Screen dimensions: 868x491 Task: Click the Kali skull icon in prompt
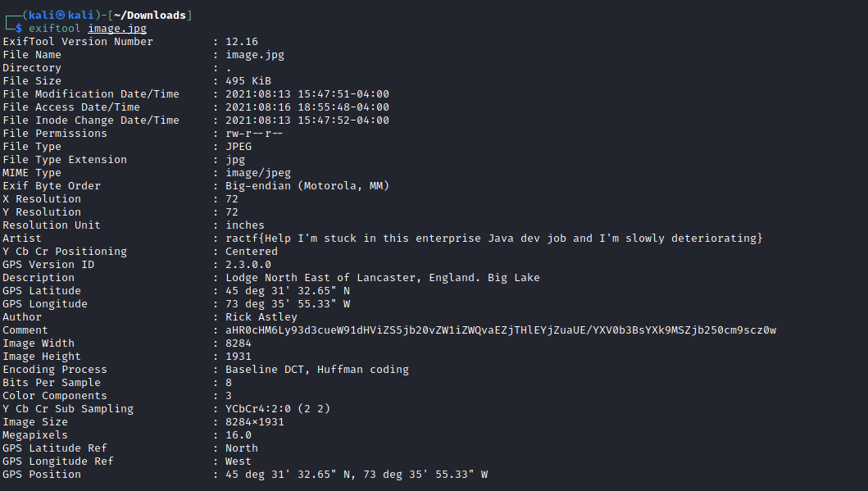pos(61,16)
